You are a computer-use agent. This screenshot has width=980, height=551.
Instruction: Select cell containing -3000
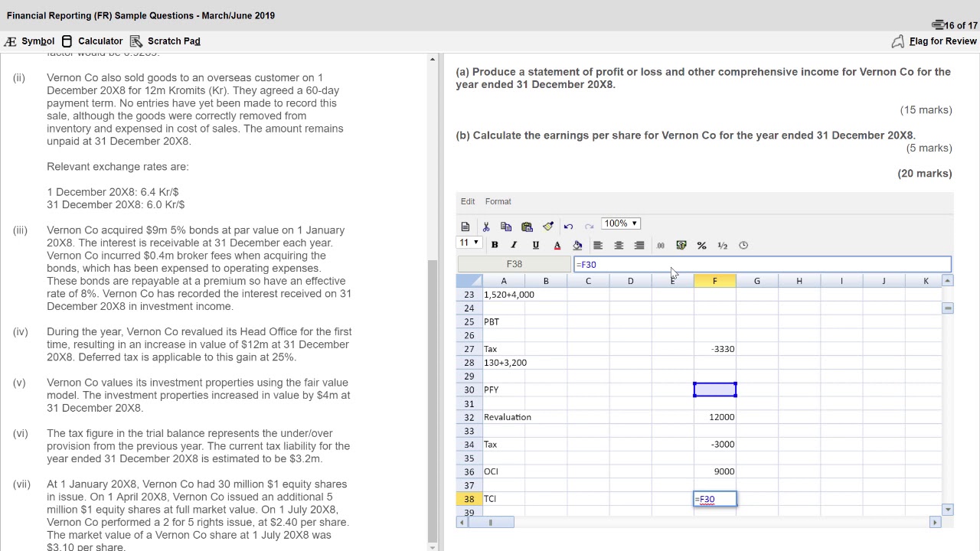tap(715, 445)
